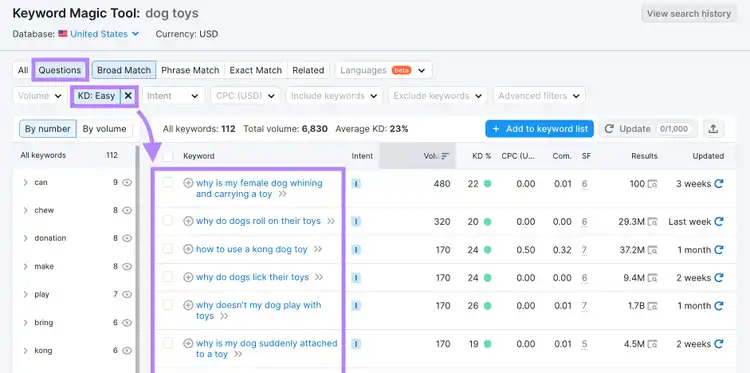The width and height of the screenshot is (750, 373).
Task: Toggle eye icon for the 'can' group
Action: (127, 182)
